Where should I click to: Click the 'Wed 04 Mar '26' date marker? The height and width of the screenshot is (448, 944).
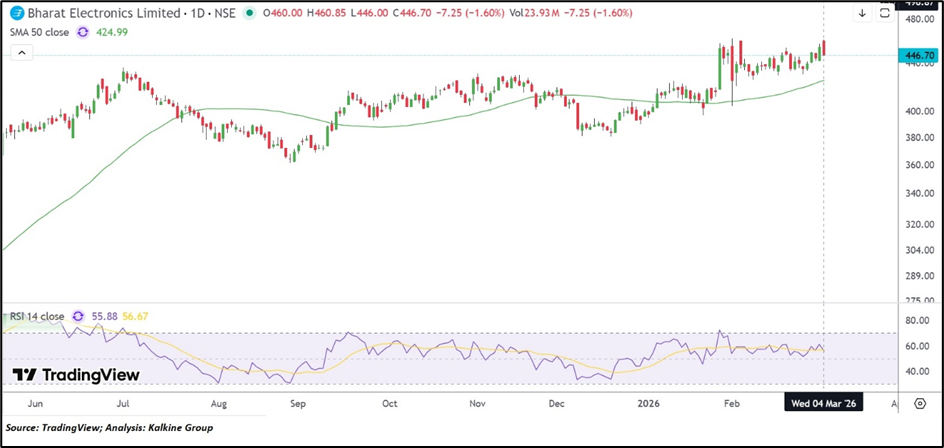pyautogui.click(x=823, y=402)
